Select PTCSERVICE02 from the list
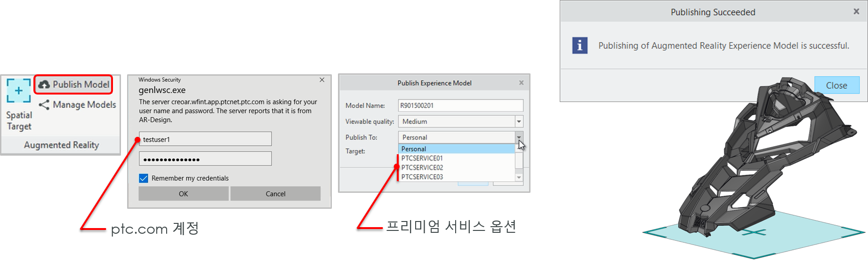Viewport: 868px width, 261px height. (457, 167)
